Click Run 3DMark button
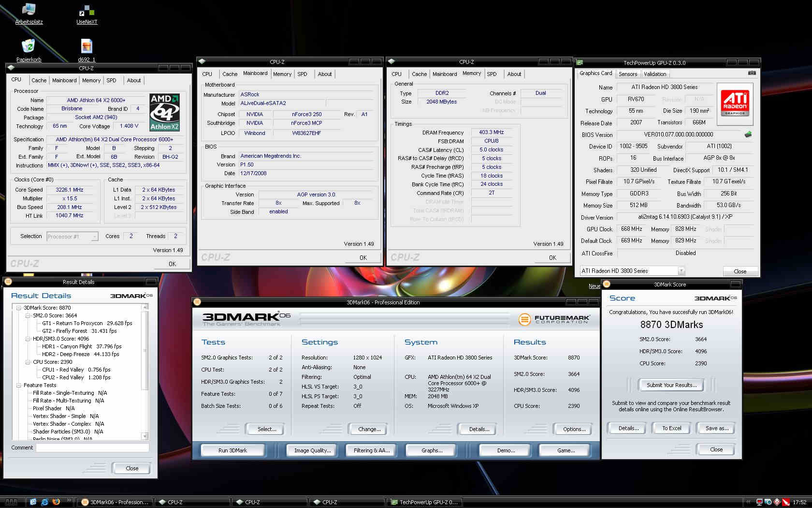Screen dimensions: 812x508 click(x=232, y=450)
